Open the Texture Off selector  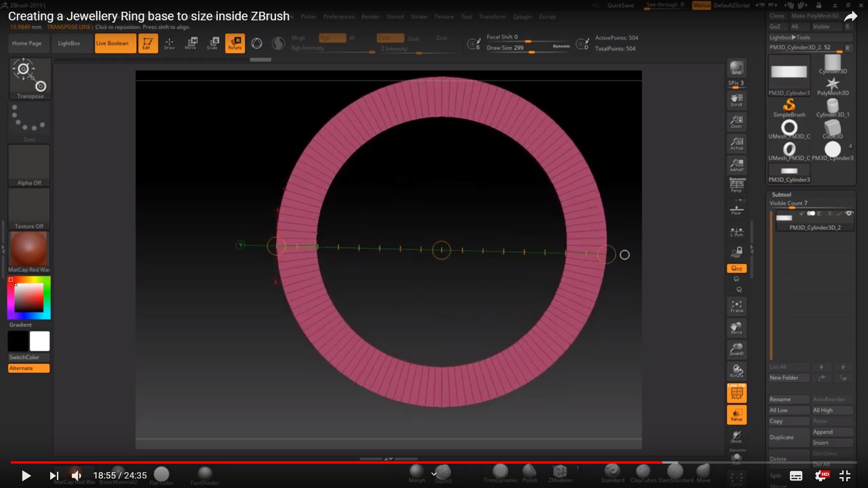point(29,209)
